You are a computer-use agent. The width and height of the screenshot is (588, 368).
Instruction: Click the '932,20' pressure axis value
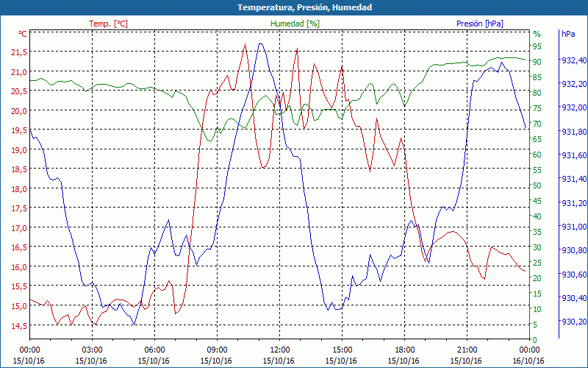click(x=573, y=84)
